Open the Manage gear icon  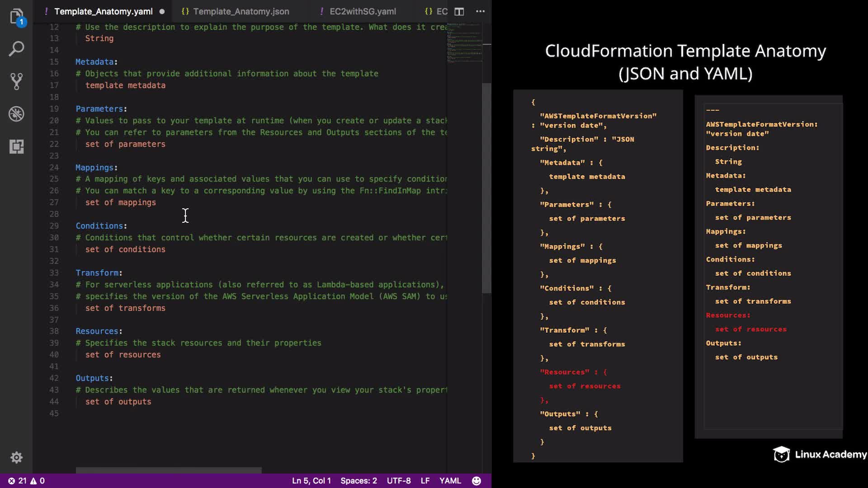pos(16,457)
